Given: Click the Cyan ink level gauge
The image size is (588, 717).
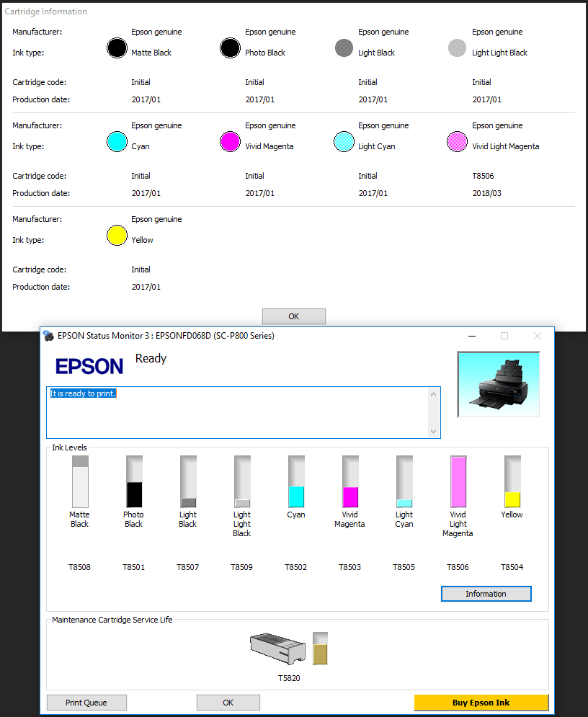Looking at the screenshot, I should point(296,481).
